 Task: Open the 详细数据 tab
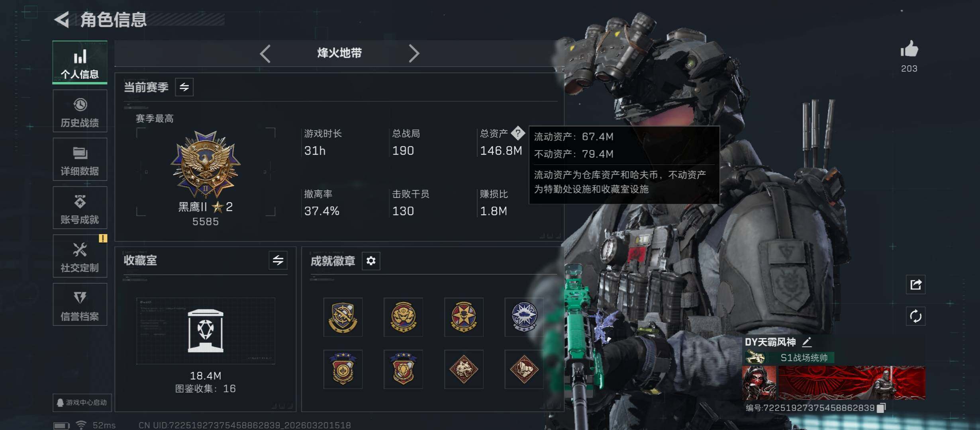(80, 159)
